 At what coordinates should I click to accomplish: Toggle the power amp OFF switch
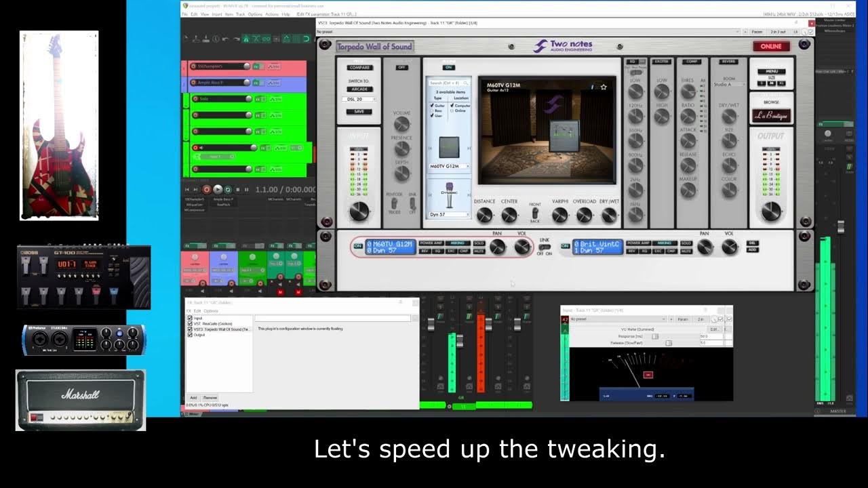[x=401, y=67]
